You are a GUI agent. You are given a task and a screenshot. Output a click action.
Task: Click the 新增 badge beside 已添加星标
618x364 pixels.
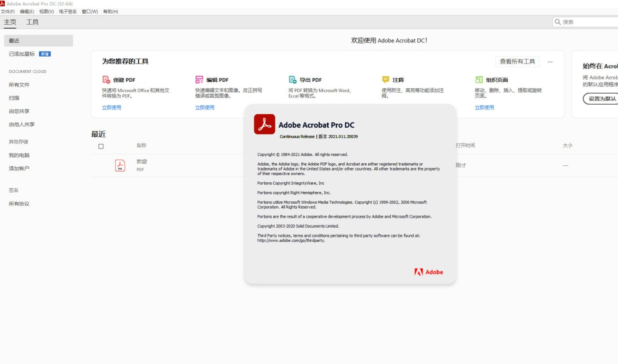click(45, 54)
